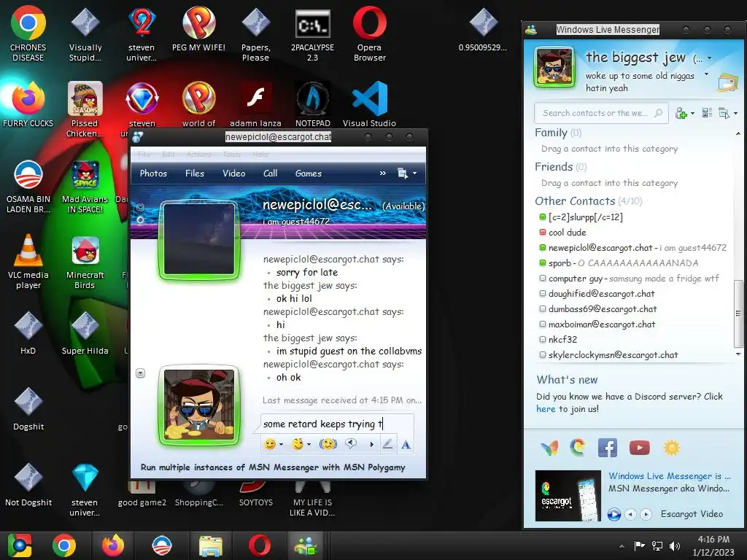This screenshot has height=560, width=747.
Task: Show more chat toolbar items with » chevron
Action: (x=382, y=174)
